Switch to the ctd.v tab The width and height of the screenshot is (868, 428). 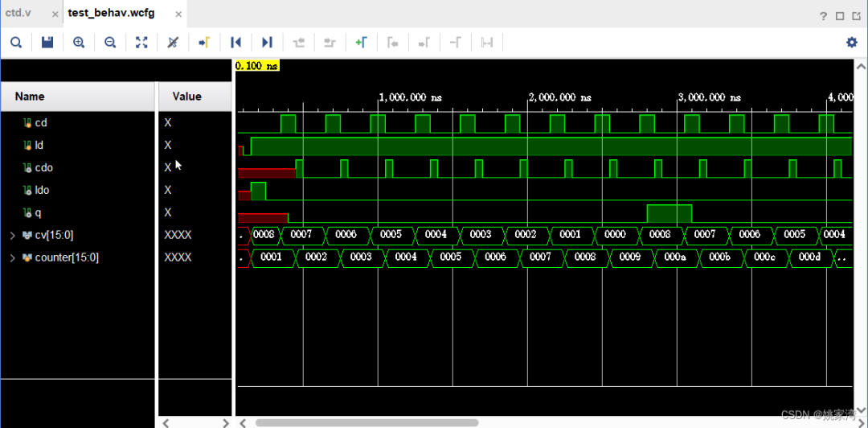coord(22,14)
